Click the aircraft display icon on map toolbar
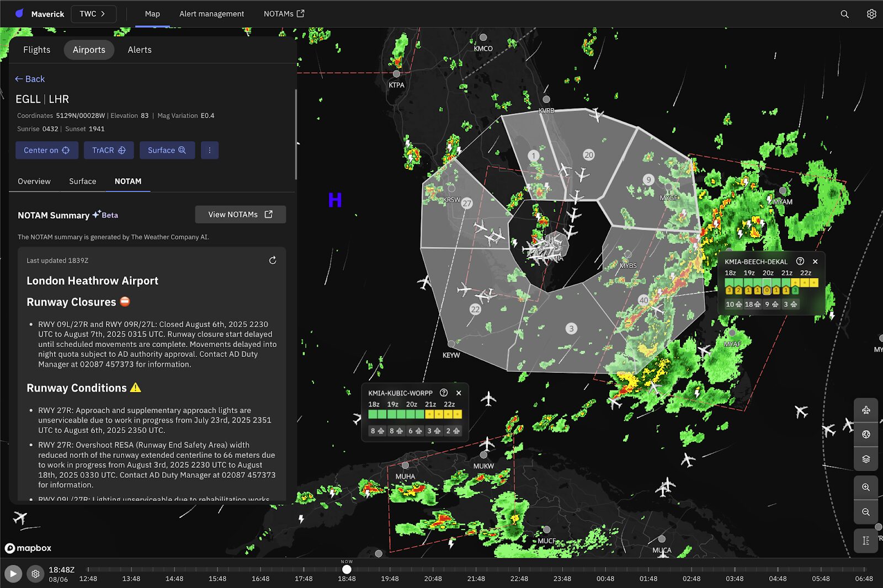This screenshot has width=883, height=588. (x=866, y=410)
